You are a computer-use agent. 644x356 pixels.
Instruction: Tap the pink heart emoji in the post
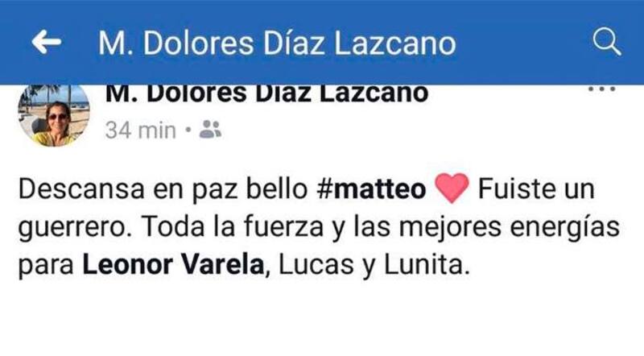(x=452, y=188)
